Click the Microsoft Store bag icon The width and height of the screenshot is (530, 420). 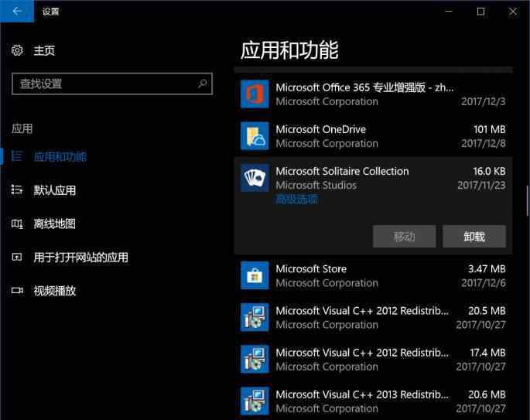255,275
